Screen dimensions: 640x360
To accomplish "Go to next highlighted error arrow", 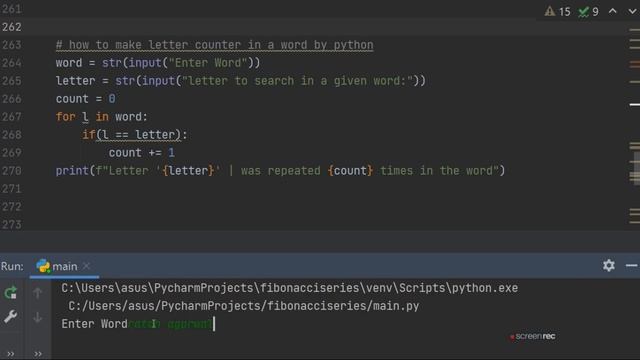I will [632, 11].
